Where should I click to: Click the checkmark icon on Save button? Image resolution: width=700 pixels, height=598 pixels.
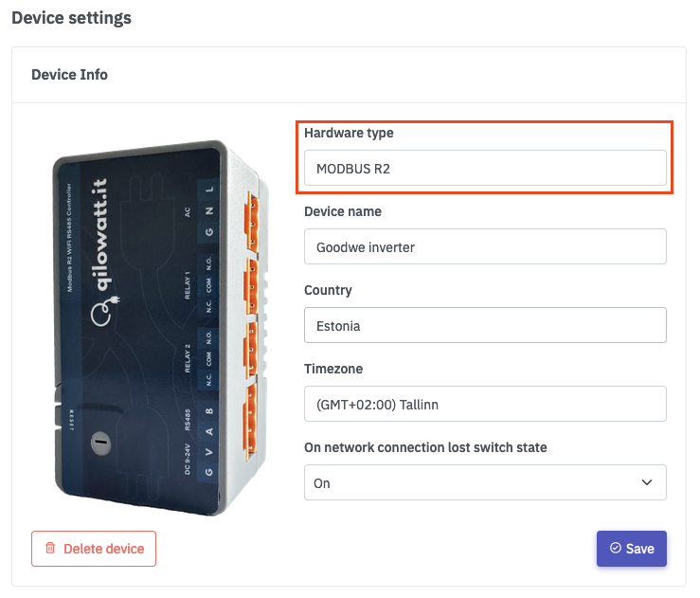pos(616,549)
